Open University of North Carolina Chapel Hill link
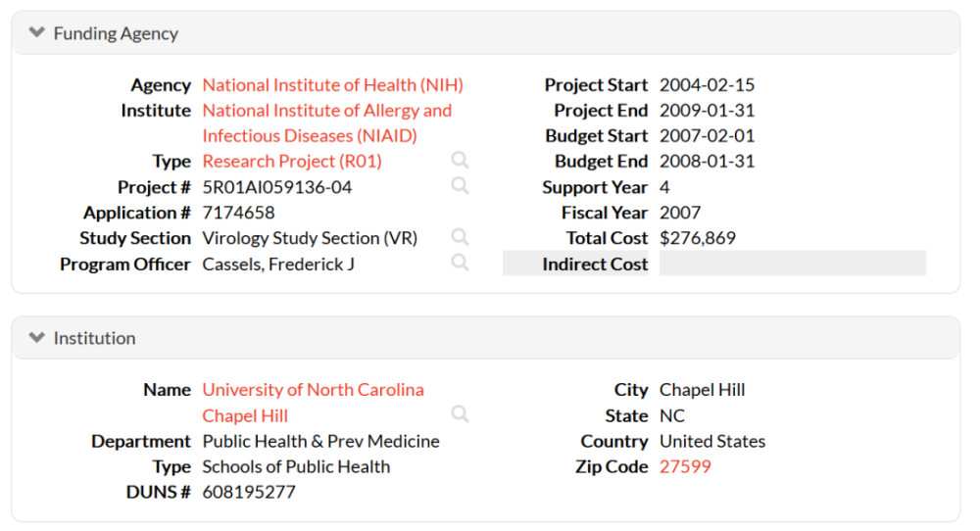 click(313, 390)
